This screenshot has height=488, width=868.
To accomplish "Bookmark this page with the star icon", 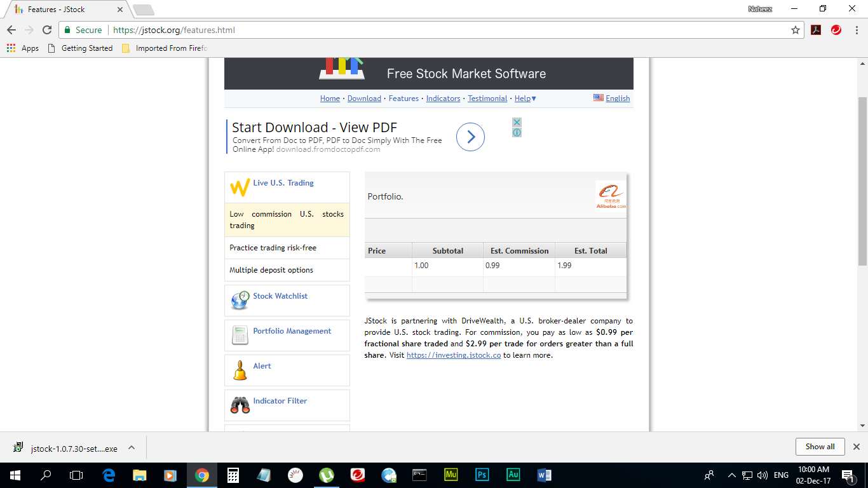I will point(795,30).
